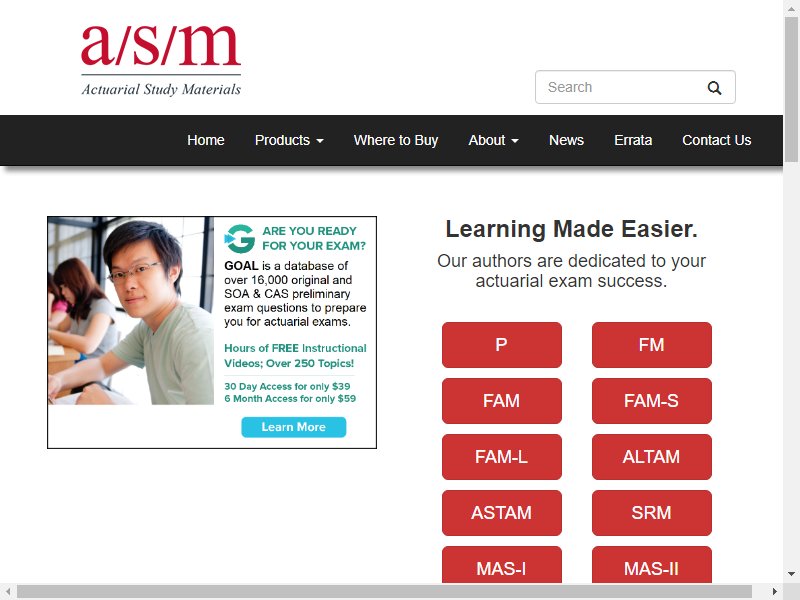This screenshot has height=600, width=800.
Task: Choose the FAM-L exam button
Action: point(502,457)
